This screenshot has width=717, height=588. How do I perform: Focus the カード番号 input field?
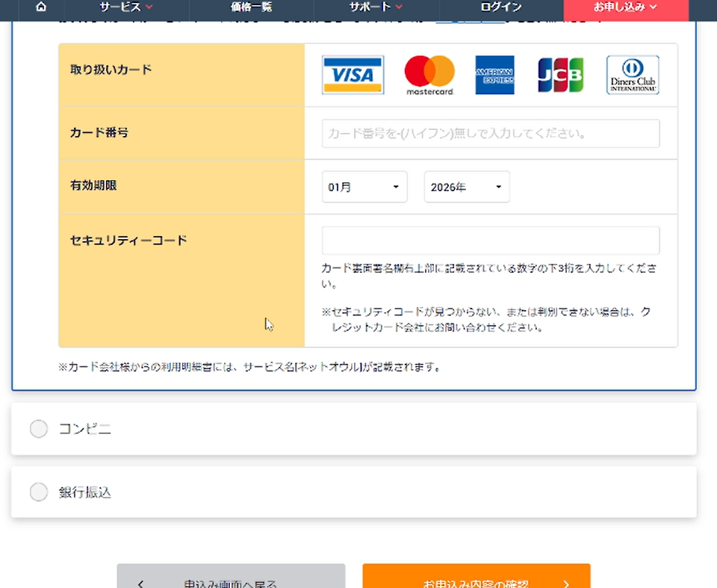491,134
